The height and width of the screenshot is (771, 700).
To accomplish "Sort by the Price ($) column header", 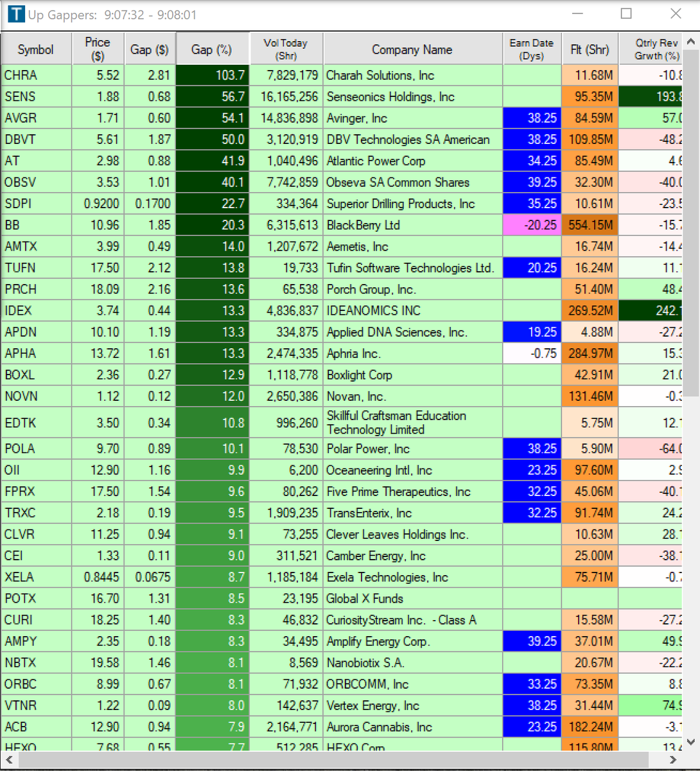I will tap(98, 49).
